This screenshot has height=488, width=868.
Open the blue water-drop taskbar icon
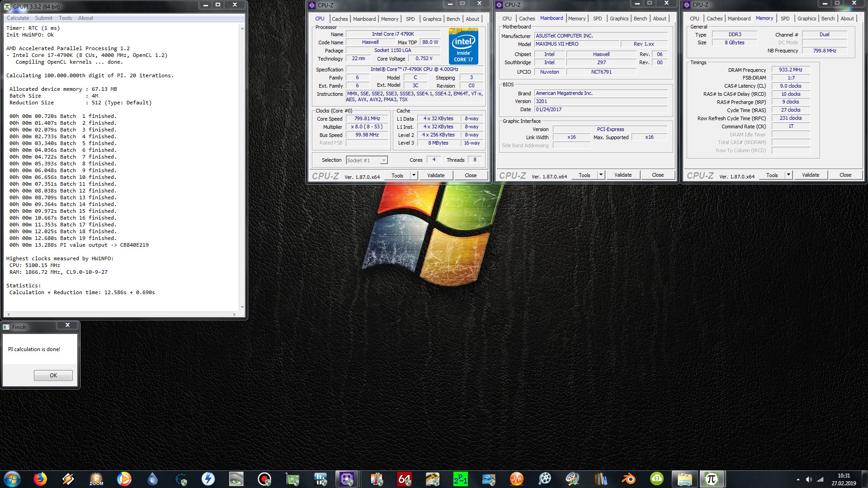[x=152, y=479]
